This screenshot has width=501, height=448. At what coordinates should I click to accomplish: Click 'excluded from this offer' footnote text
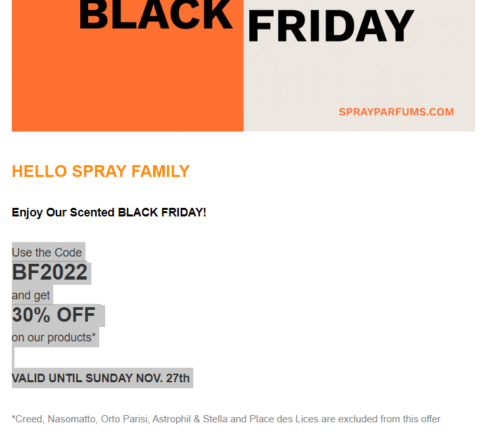(x=389, y=419)
